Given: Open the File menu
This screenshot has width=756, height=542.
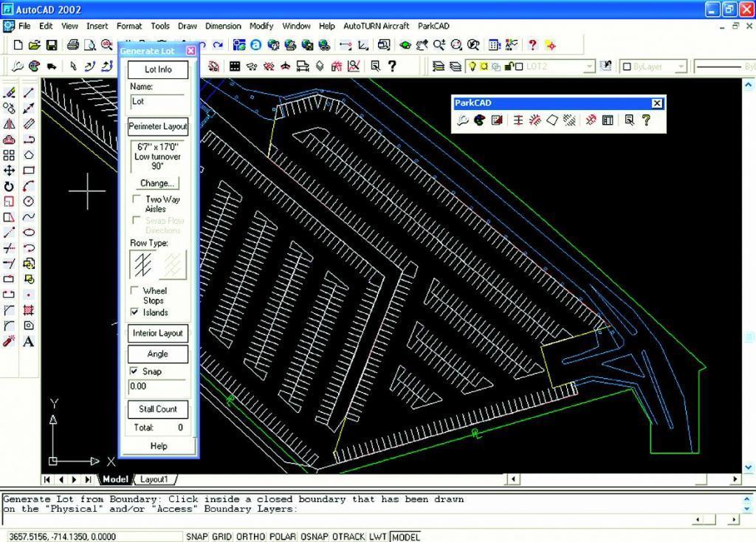Looking at the screenshot, I should tap(24, 26).
